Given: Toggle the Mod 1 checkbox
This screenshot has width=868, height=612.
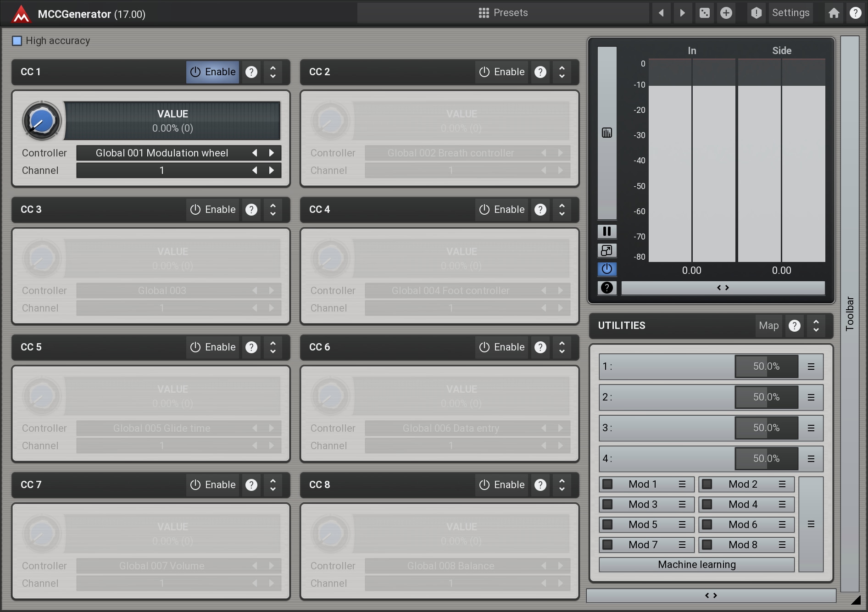Looking at the screenshot, I should pyautogui.click(x=607, y=484).
